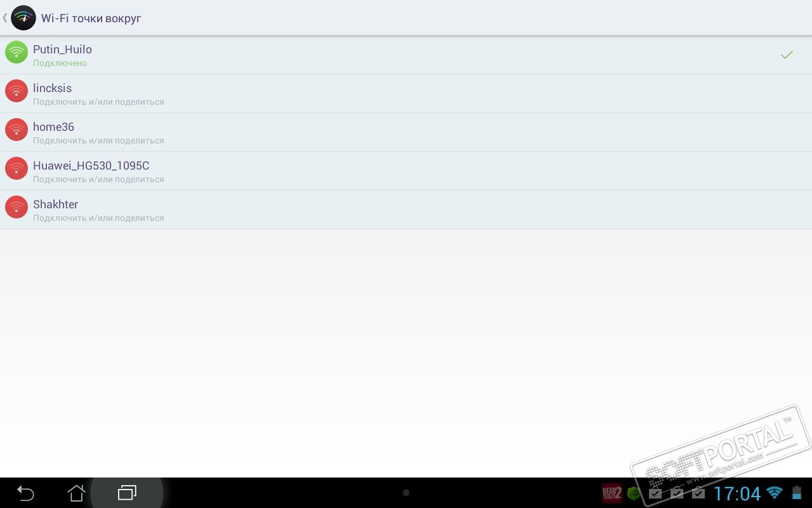Screen dimensions: 812x508
Task: Click the "Подключено" status under Putin_Huilo
Action: (60, 63)
